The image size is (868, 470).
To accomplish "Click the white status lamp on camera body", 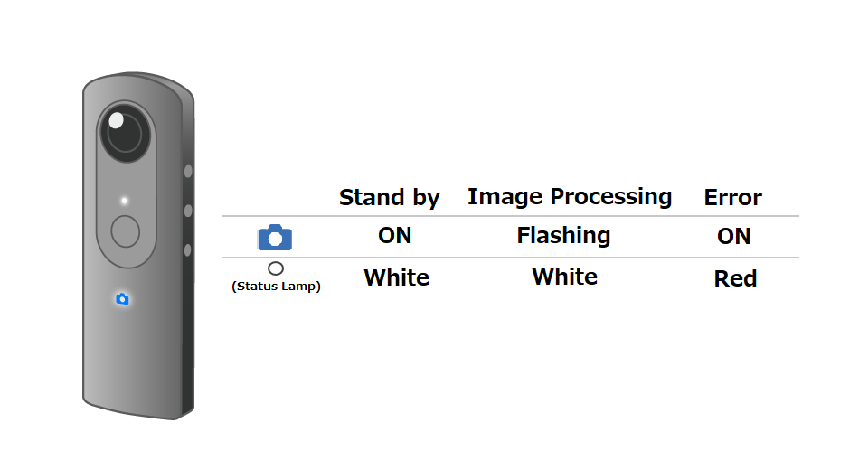I will coord(125,201).
